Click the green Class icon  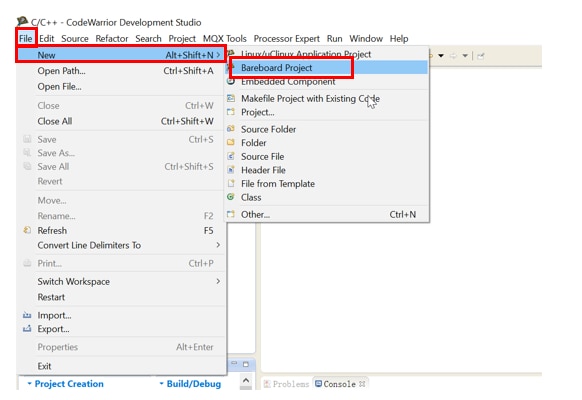[x=231, y=197]
